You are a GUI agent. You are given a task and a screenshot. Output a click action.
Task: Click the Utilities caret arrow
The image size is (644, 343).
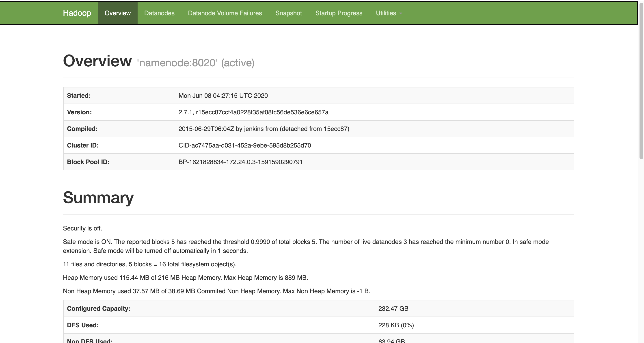[400, 13]
